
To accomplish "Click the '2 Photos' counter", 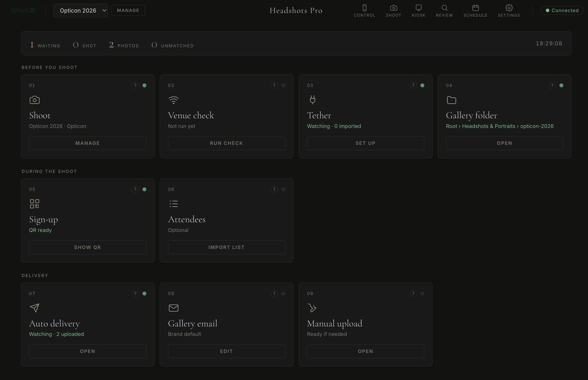I will [x=124, y=45].
